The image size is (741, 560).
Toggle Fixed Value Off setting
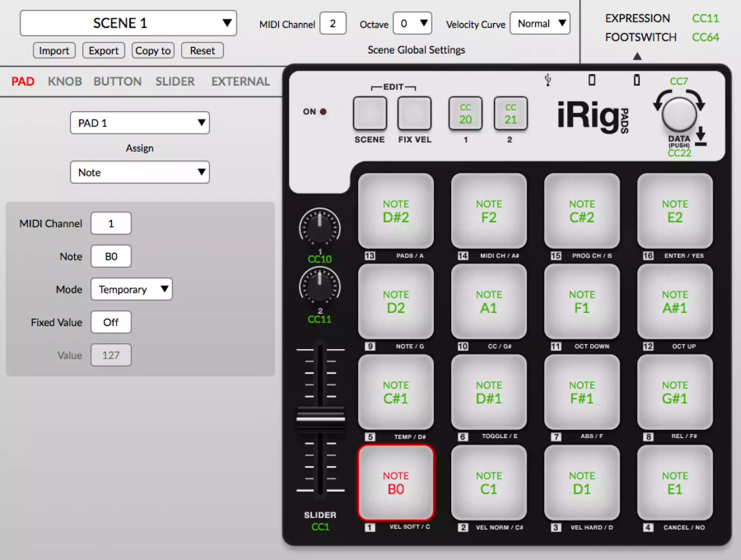pyautogui.click(x=112, y=322)
